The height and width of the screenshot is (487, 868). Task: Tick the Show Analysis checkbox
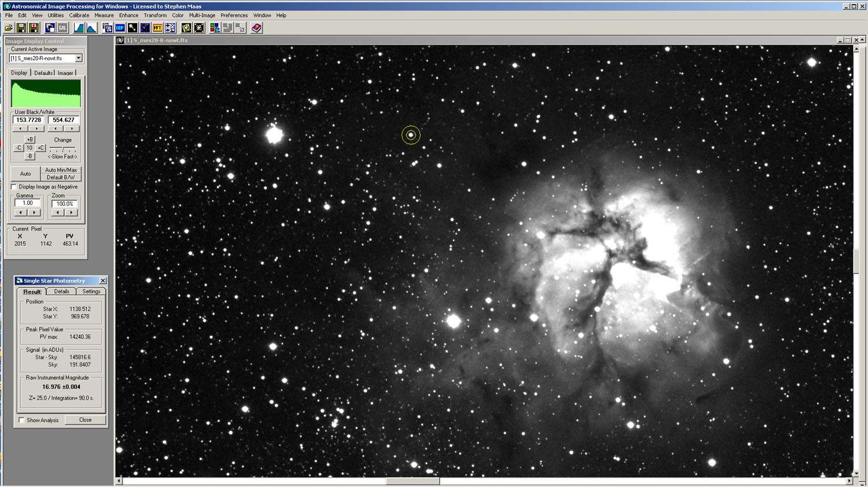click(x=22, y=420)
